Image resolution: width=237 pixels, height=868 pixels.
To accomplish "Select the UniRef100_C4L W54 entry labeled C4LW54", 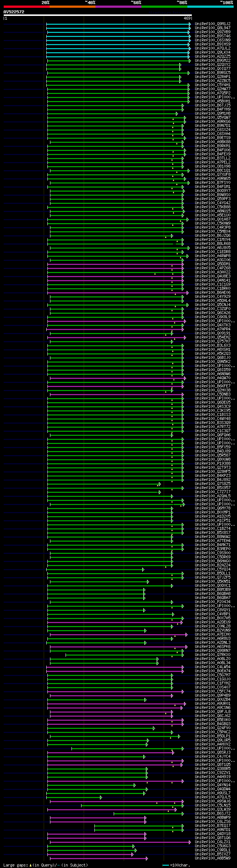I will [213, 667].
